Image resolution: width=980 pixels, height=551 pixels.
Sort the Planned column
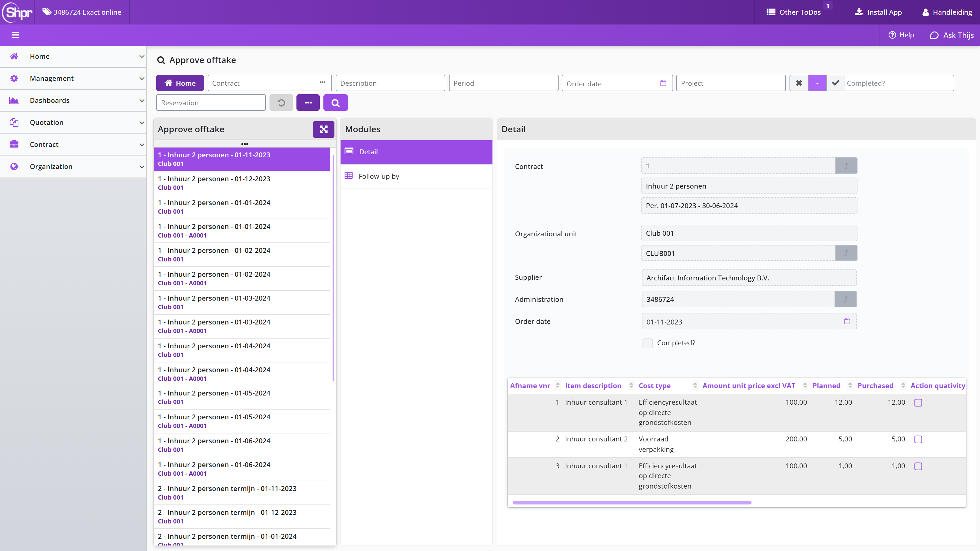(x=850, y=386)
